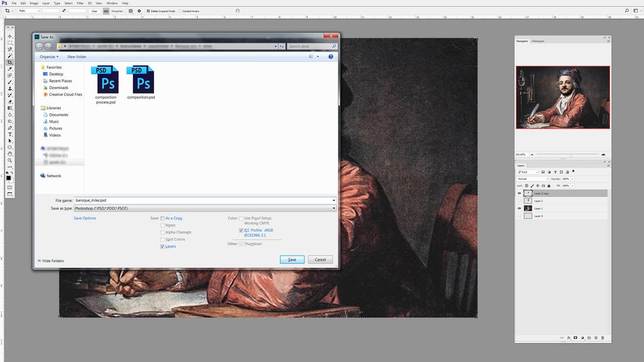Screen dimensions: 644x362
Task: Select the Dodge tool
Action: point(10,121)
